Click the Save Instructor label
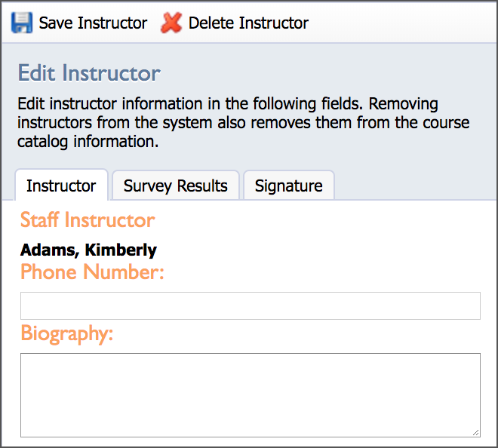The image size is (498, 448). (x=93, y=23)
